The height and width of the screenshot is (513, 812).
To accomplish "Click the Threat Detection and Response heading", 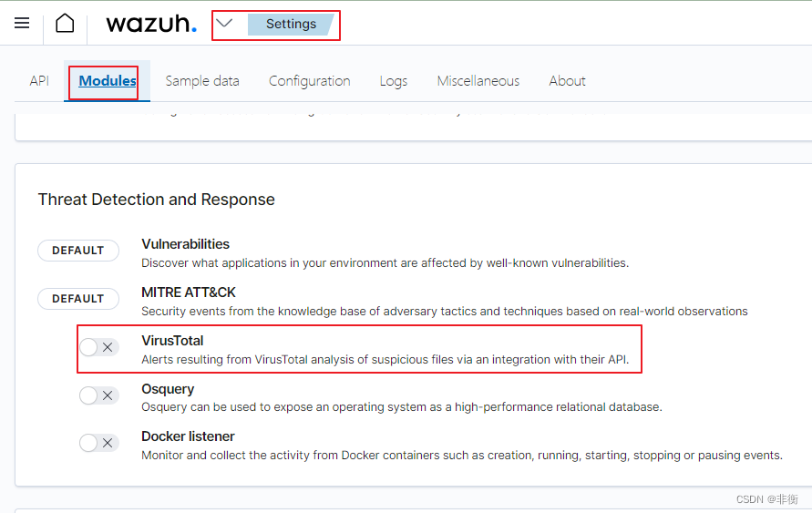I will (157, 200).
